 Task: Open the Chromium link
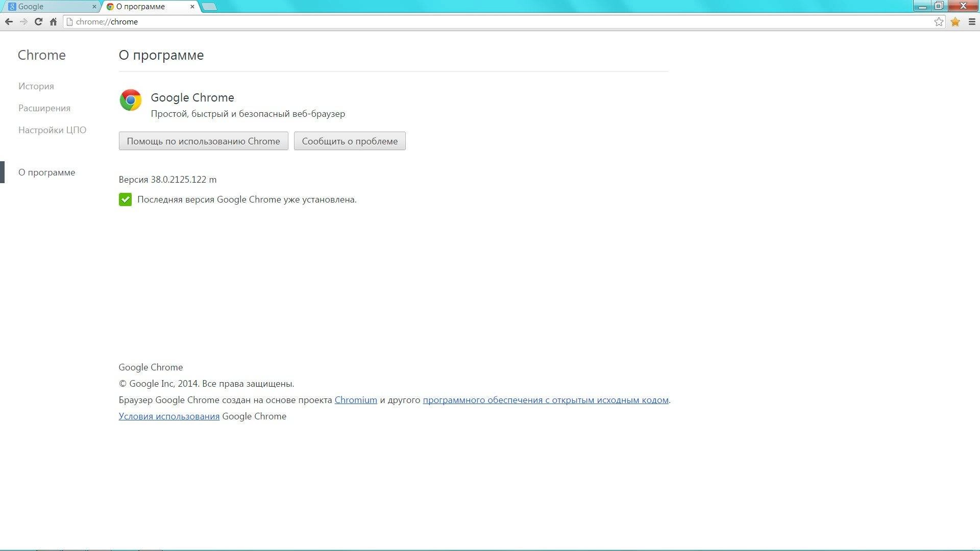click(356, 400)
